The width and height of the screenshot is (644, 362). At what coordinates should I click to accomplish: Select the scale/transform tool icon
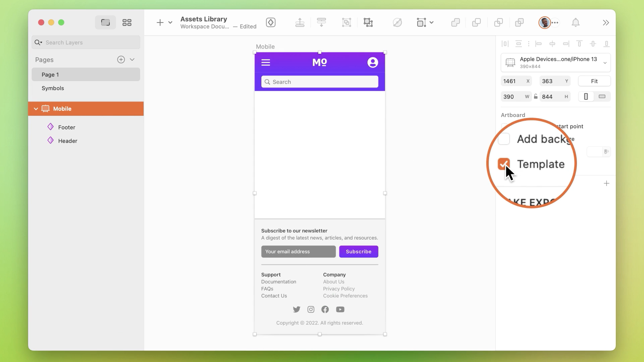[x=368, y=22]
